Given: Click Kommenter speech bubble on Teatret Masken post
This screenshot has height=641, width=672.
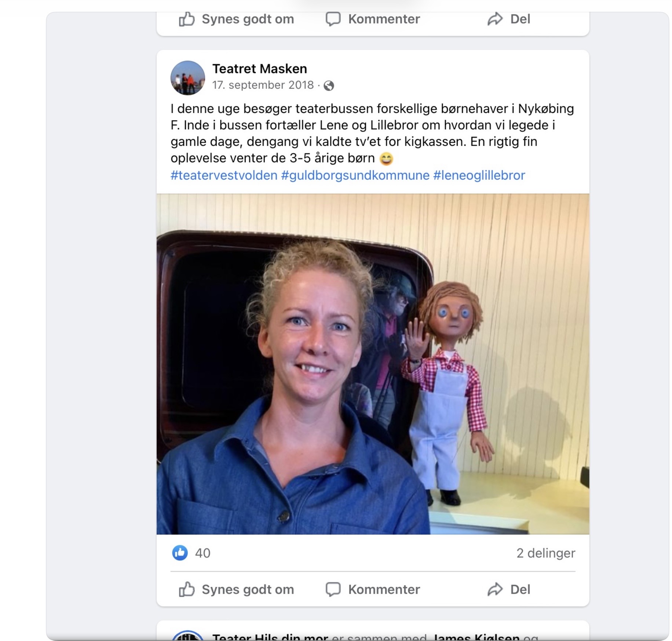Looking at the screenshot, I should tap(333, 589).
